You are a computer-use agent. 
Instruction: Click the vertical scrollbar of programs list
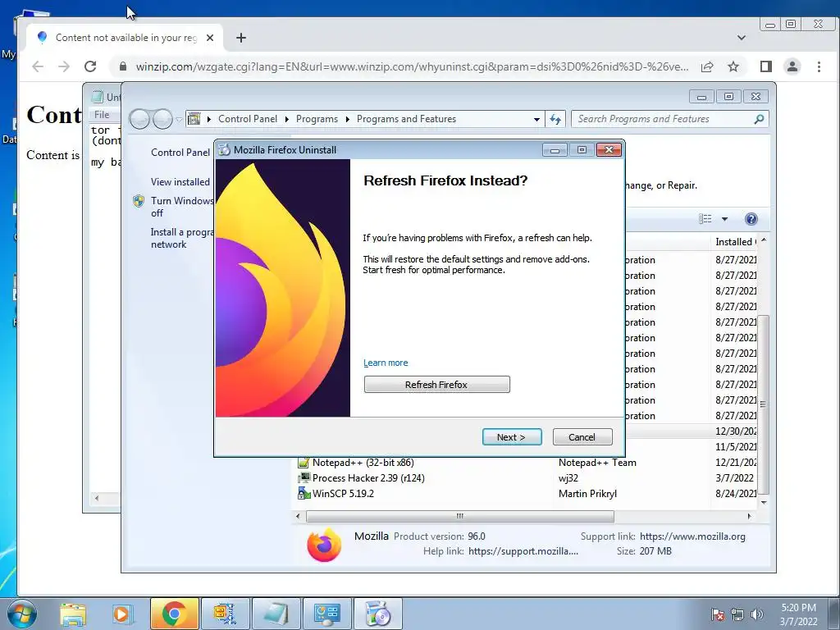[x=764, y=404]
